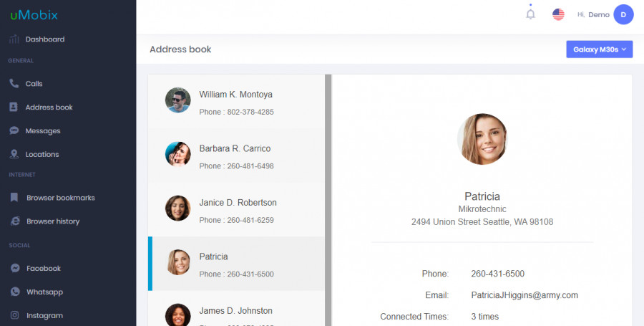The width and height of the screenshot is (644, 326).
Task: Select contact Janice D. Robertson
Action: 236,210
